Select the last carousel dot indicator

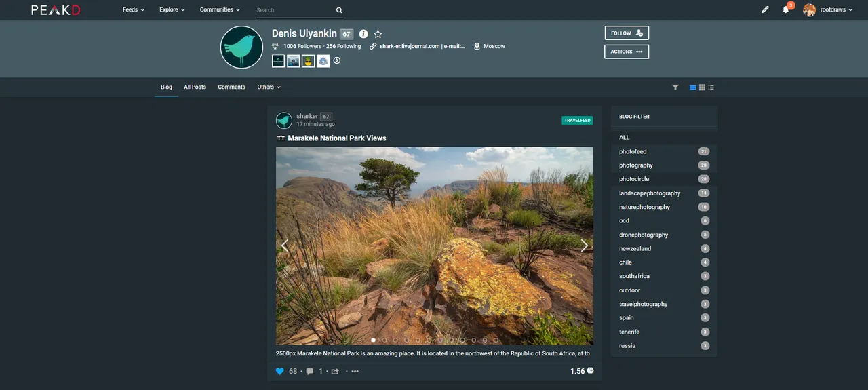coord(496,340)
